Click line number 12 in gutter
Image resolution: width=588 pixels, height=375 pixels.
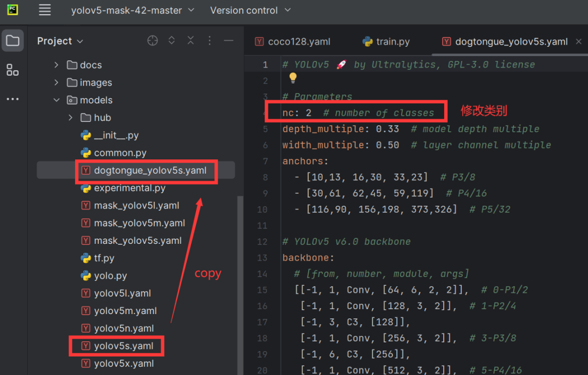(x=262, y=242)
